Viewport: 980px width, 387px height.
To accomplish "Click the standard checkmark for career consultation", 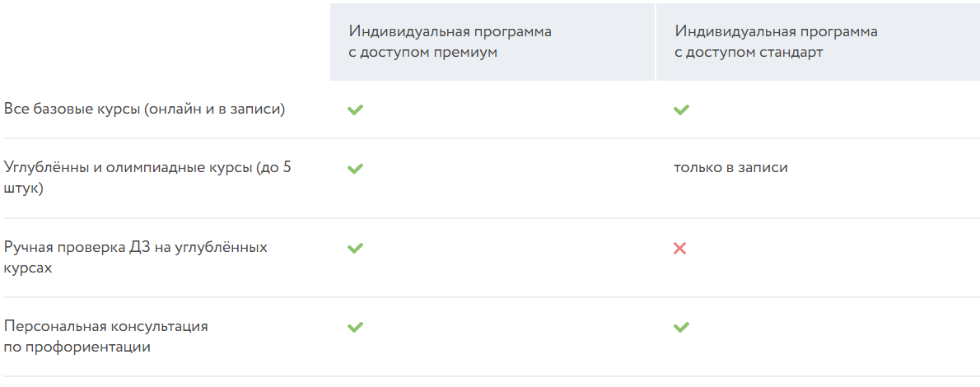I will [x=681, y=327].
